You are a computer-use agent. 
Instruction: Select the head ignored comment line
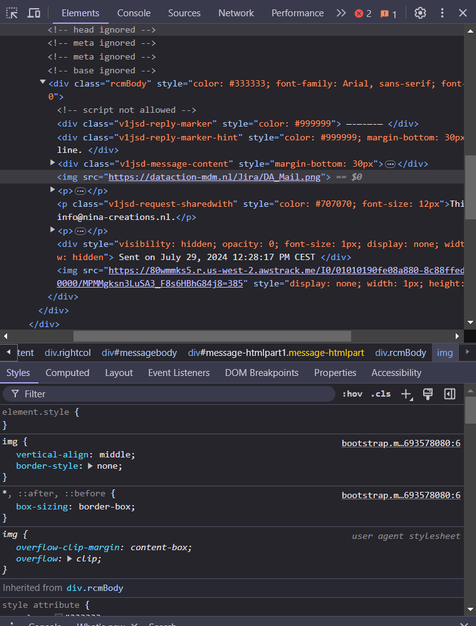pyautogui.click(x=102, y=30)
